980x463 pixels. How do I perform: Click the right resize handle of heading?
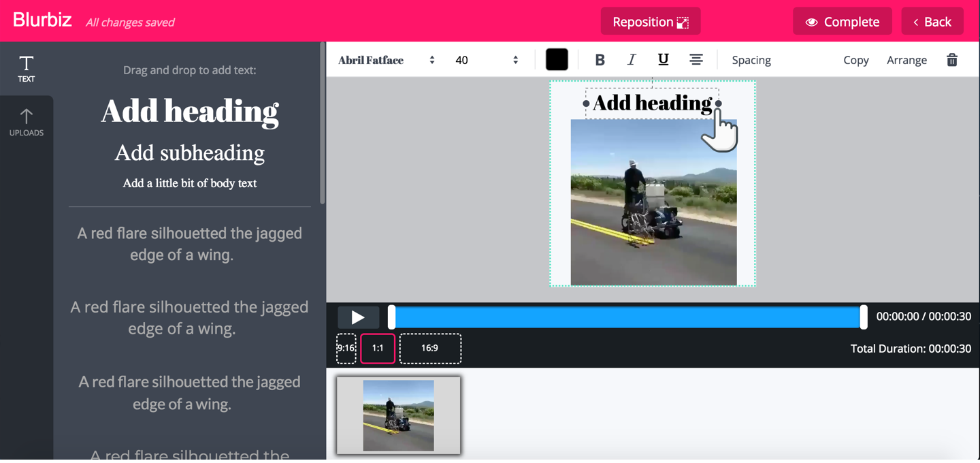click(x=718, y=103)
